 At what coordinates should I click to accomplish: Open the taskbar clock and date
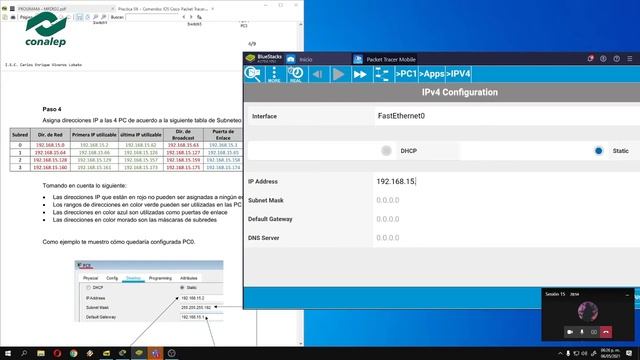[x=610, y=353]
